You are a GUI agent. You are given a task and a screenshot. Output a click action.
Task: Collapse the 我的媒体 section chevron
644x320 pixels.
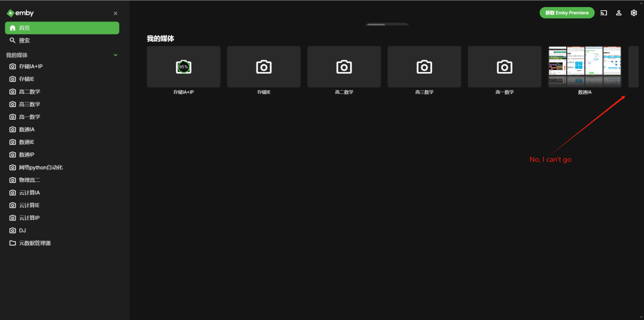115,55
